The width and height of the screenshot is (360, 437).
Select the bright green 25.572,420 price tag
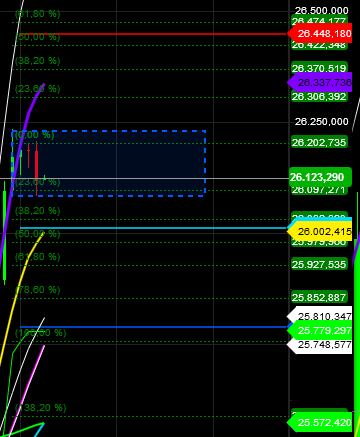click(x=319, y=423)
